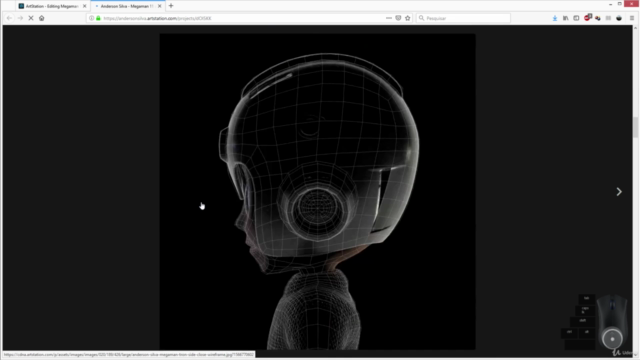Open the library bookmarks and history
640x360 pixels.
click(566, 18)
